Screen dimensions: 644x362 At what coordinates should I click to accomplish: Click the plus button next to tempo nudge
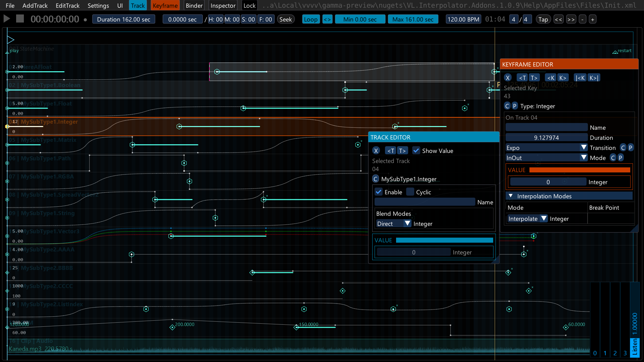(x=593, y=19)
